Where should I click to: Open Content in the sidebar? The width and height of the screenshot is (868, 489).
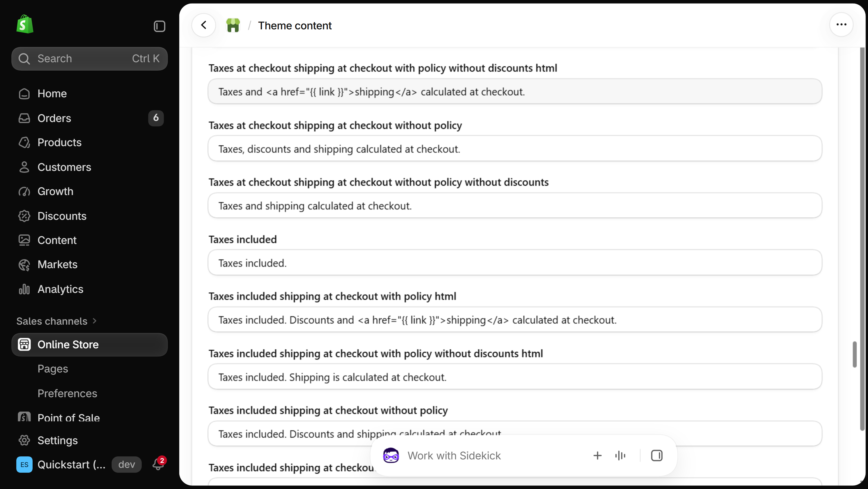(90, 240)
